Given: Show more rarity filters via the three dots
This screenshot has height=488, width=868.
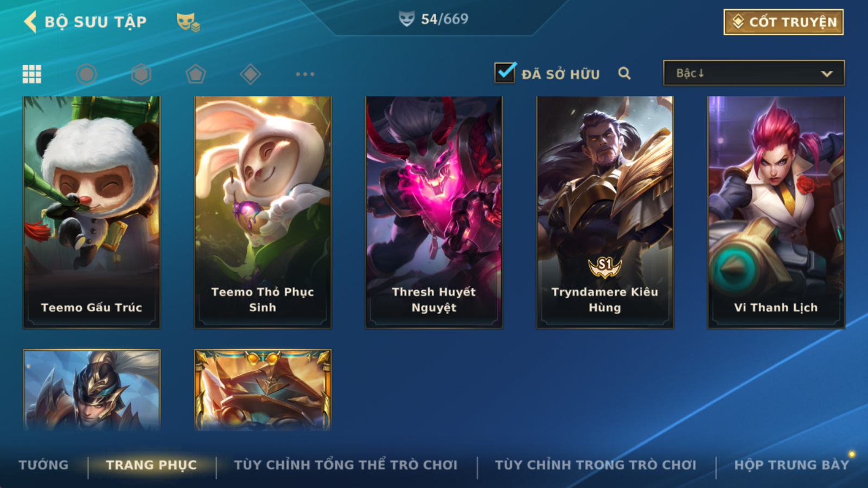Looking at the screenshot, I should click(x=305, y=74).
